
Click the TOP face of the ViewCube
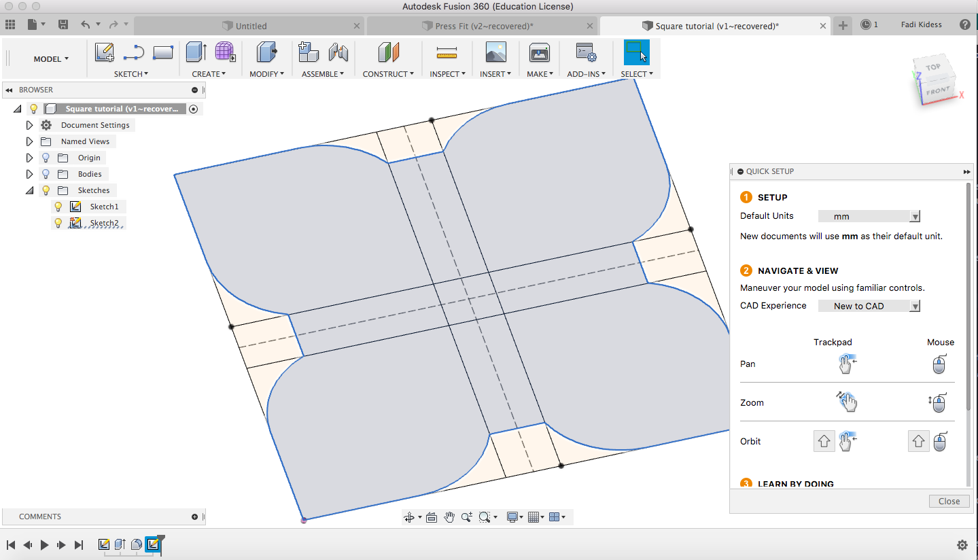pos(933,68)
